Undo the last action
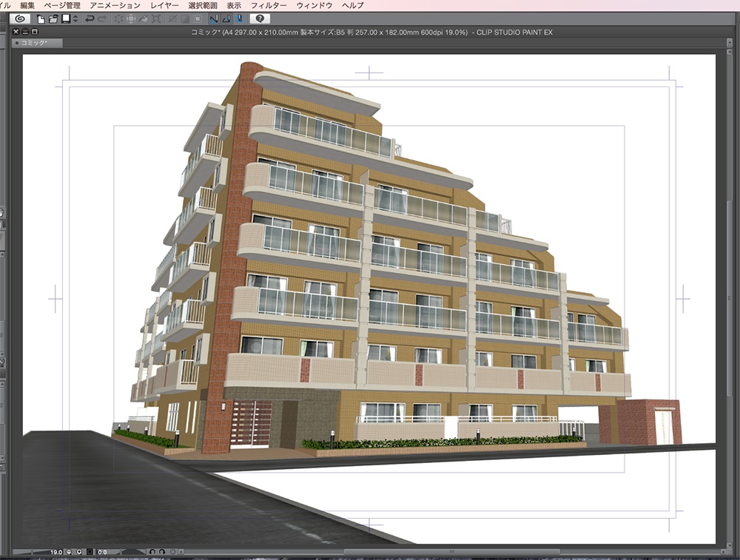The image size is (740, 560). tap(90, 19)
